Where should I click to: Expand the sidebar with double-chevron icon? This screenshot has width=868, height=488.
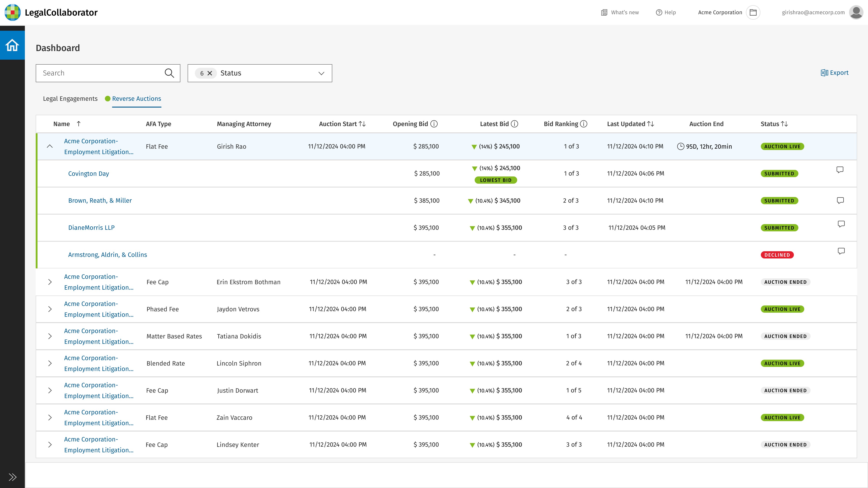12,477
